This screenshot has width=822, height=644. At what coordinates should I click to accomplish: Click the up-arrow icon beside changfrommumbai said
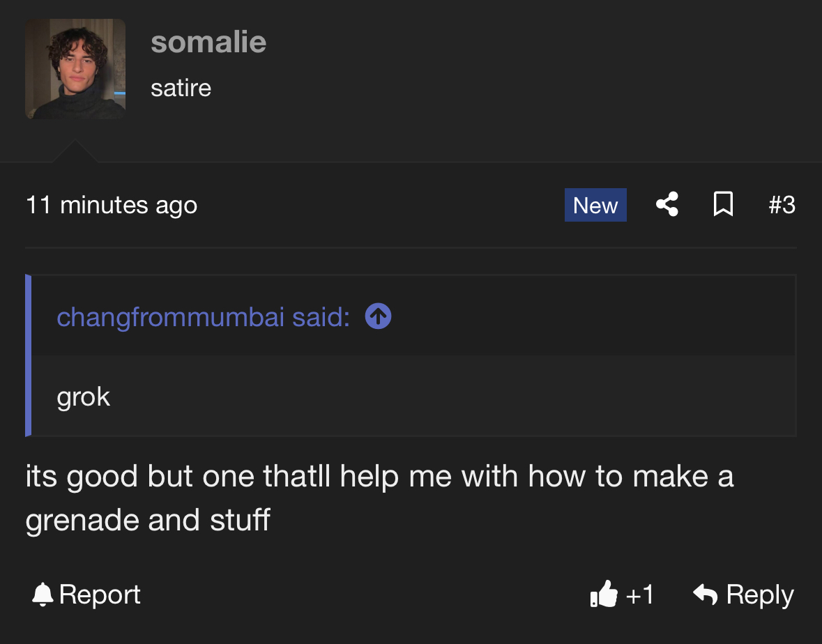378,317
